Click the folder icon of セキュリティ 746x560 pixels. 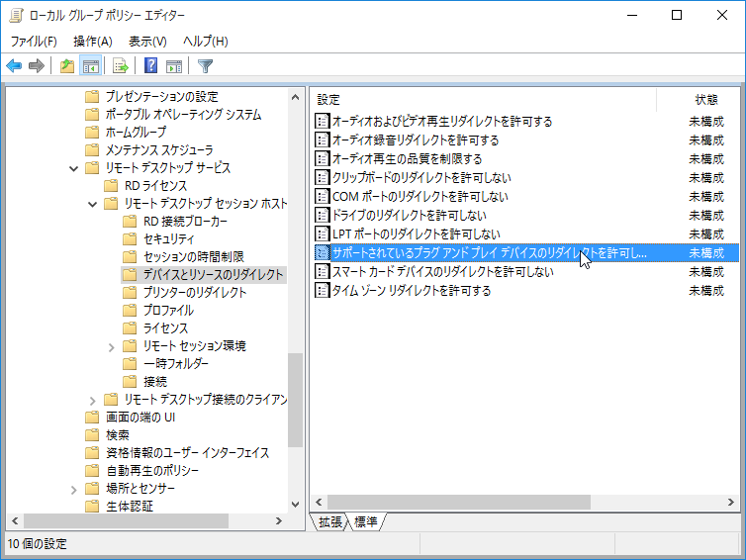(x=130, y=238)
